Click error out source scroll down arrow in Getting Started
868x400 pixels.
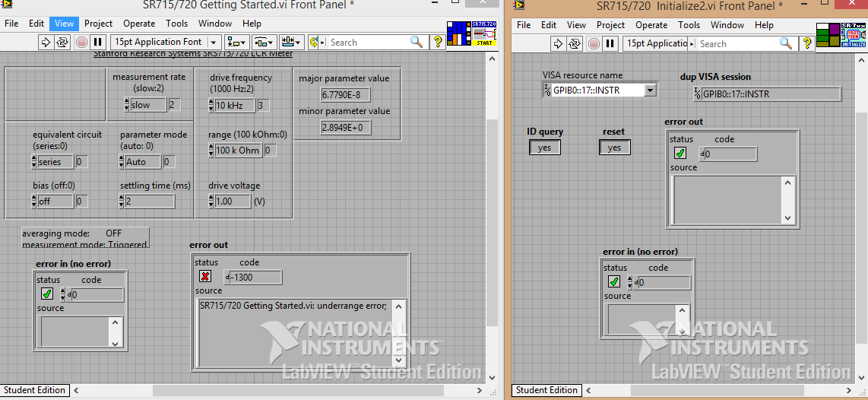pos(400,361)
